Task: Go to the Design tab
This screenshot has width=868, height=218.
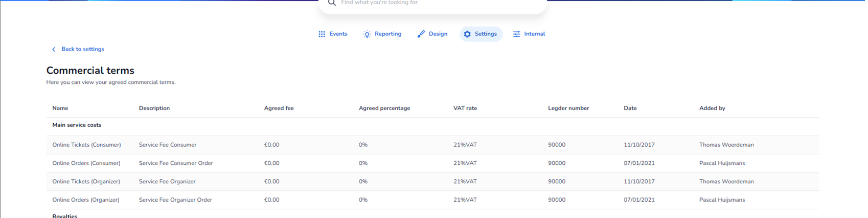Action: [438, 34]
